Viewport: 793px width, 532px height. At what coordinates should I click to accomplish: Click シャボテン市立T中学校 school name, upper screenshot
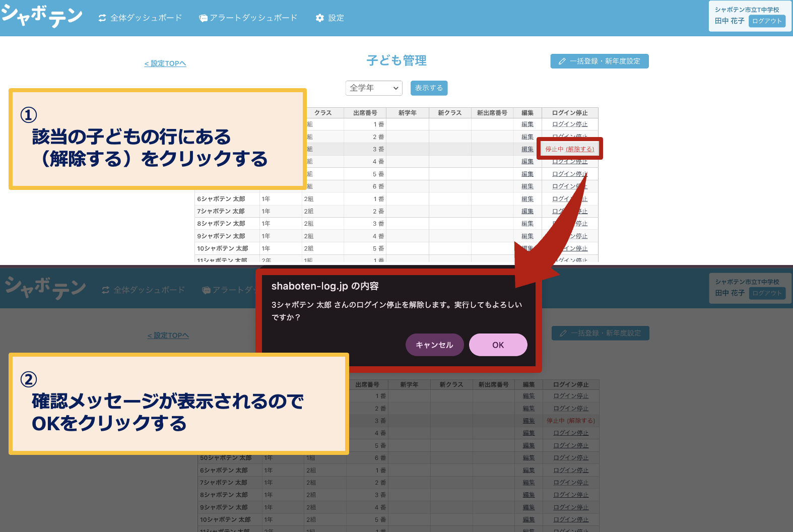[x=747, y=10]
